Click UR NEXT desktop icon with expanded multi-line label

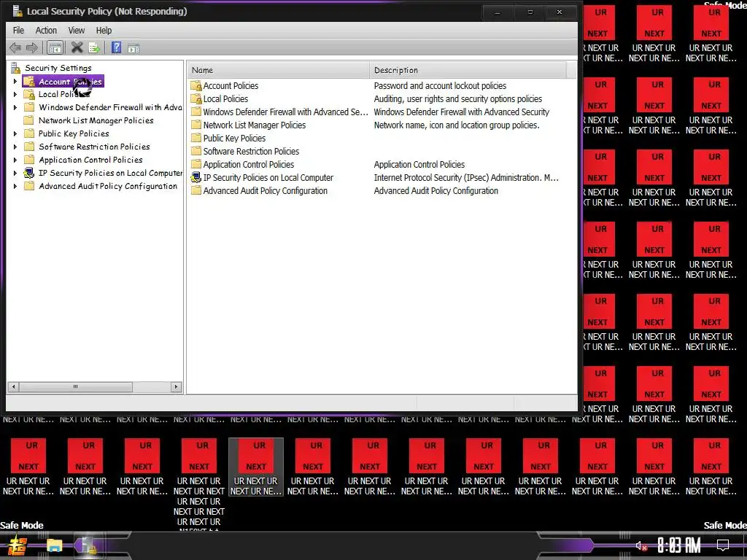(198, 483)
